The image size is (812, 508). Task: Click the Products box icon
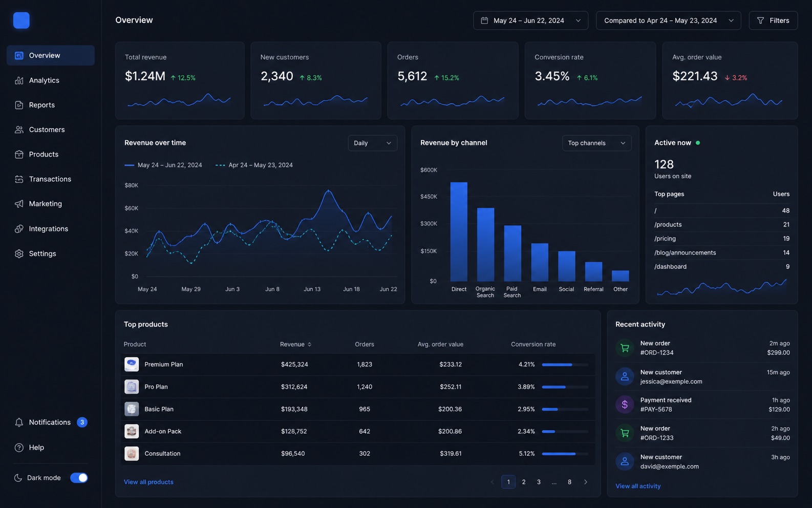click(x=19, y=154)
